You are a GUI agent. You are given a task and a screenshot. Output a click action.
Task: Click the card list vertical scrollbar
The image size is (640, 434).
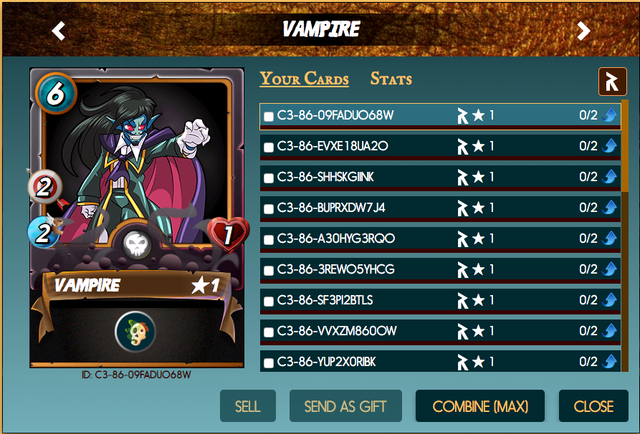(x=624, y=235)
